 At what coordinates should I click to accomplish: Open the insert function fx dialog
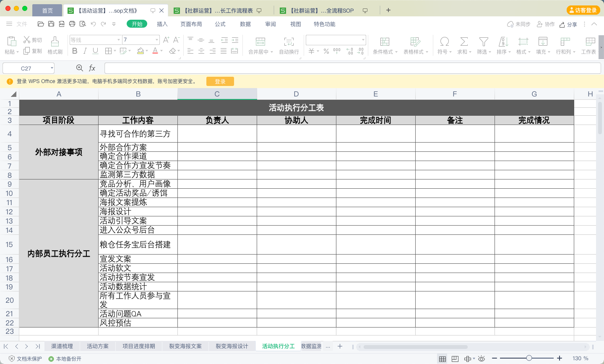click(x=92, y=68)
